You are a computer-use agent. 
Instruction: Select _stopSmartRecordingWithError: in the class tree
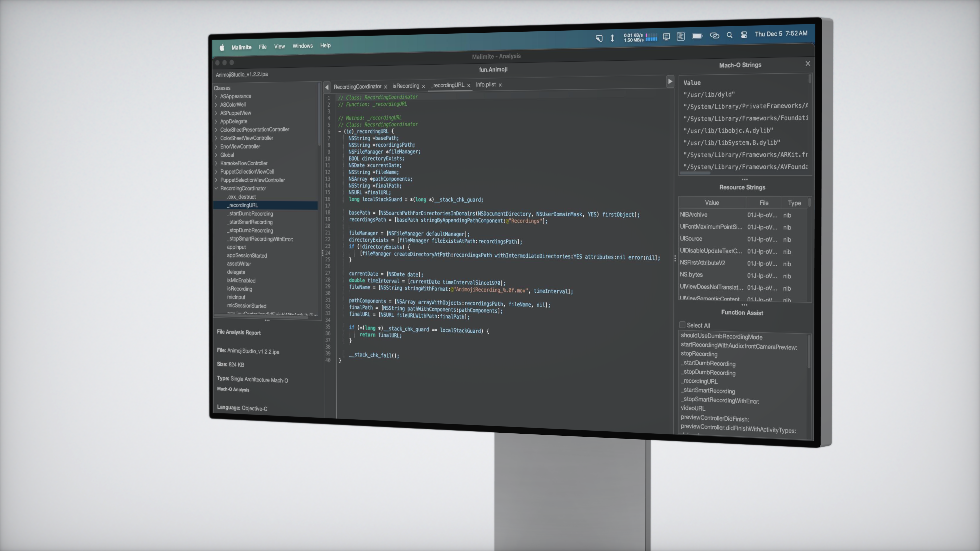tap(260, 239)
